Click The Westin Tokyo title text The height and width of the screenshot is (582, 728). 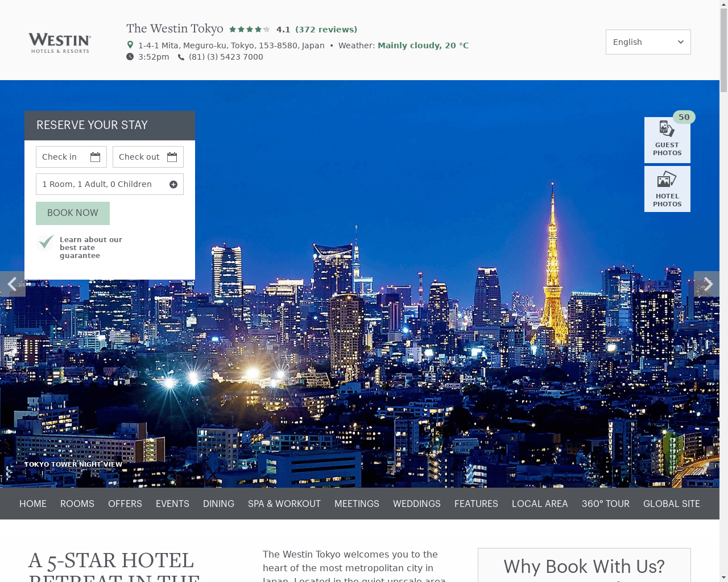pyautogui.click(x=175, y=28)
